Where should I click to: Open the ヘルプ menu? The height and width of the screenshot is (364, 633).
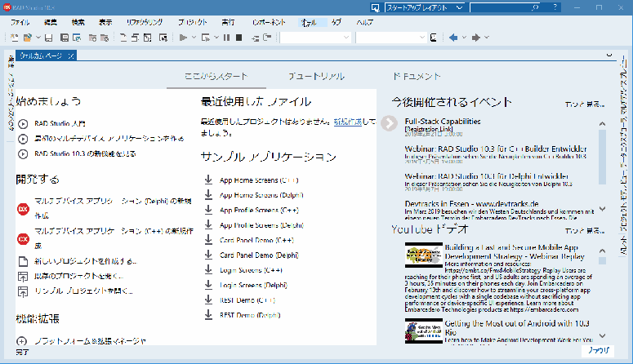point(364,23)
